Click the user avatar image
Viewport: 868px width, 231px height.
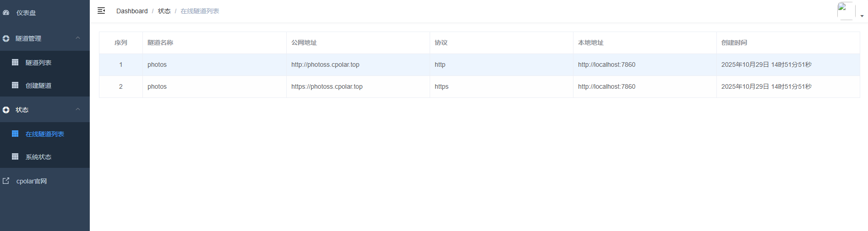pyautogui.click(x=846, y=11)
